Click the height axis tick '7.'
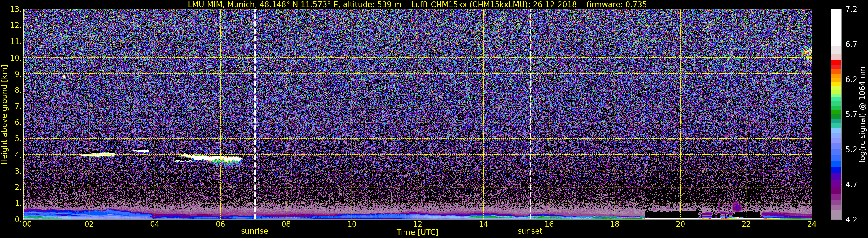The height and width of the screenshot is (238, 868). click(18, 106)
